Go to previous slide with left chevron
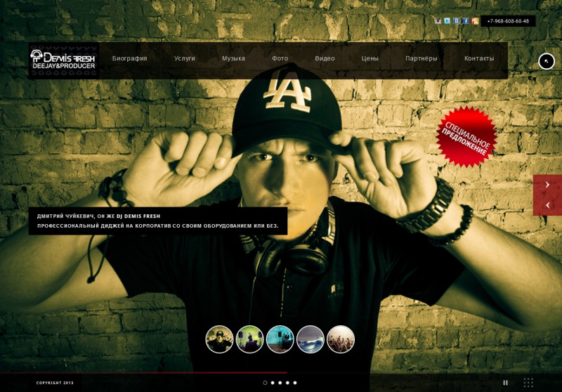The image size is (562, 392). point(547,205)
